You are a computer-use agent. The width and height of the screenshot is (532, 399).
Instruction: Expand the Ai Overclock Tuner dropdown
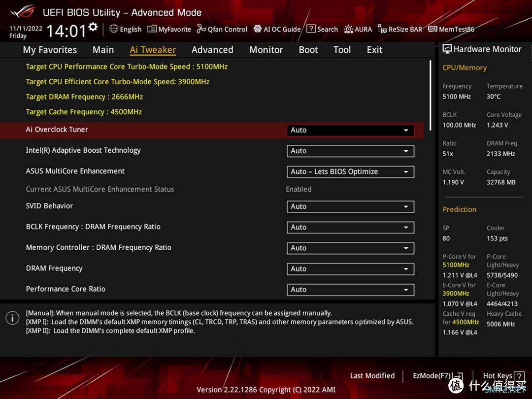pyautogui.click(x=351, y=130)
